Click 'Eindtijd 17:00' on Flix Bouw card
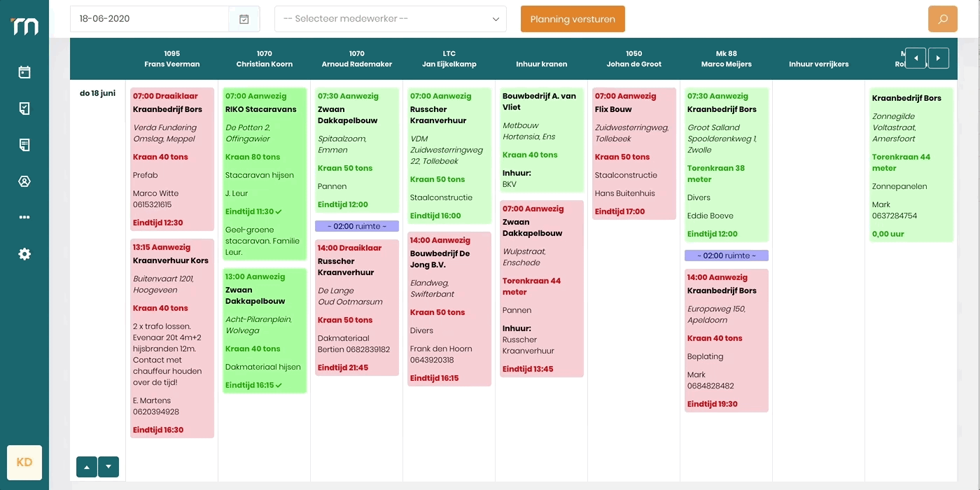Image resolution: width=980 pixels, height=490 pixels. 620,211
